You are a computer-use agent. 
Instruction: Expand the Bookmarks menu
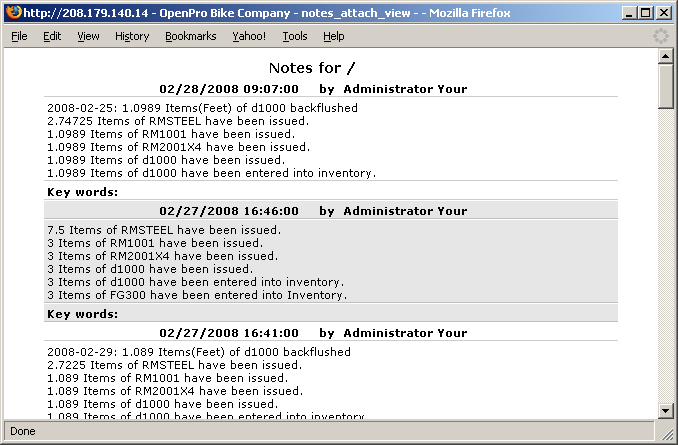190,36
